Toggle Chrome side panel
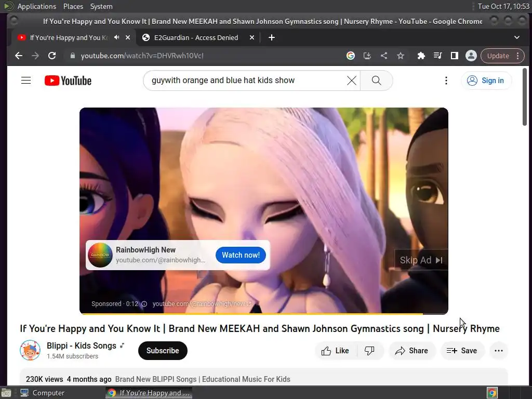This screenshot has height=399, width=532. (x=454, y=56)
